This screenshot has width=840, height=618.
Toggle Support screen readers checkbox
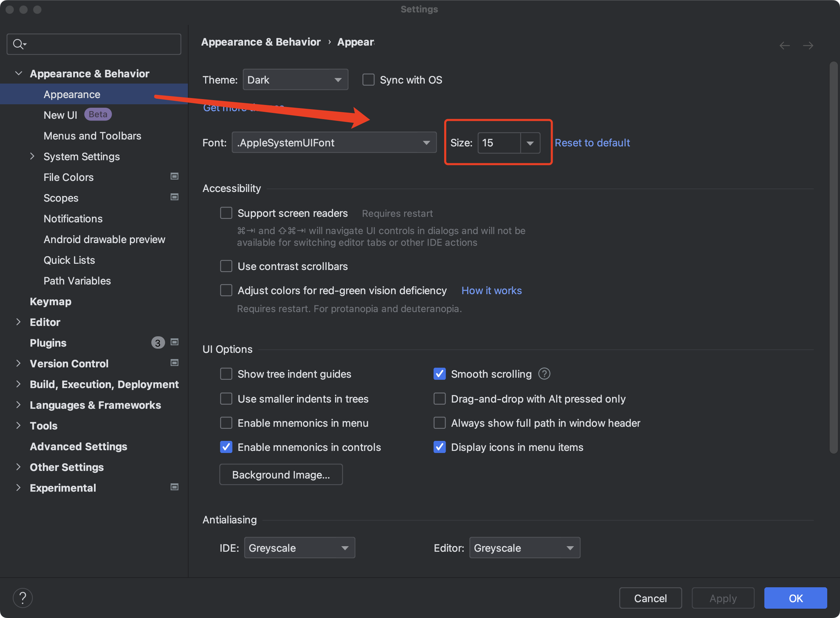point(226,213)
